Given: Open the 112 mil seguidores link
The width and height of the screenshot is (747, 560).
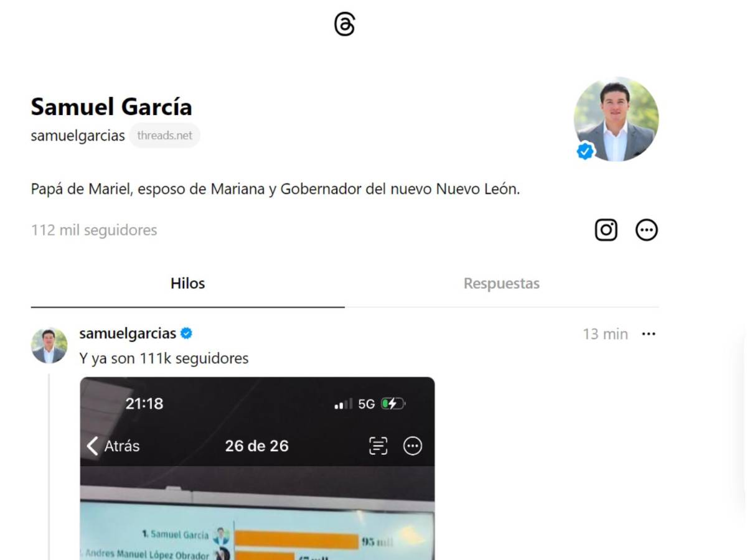Looking at the screenshot, I should [x=94, y=230].
